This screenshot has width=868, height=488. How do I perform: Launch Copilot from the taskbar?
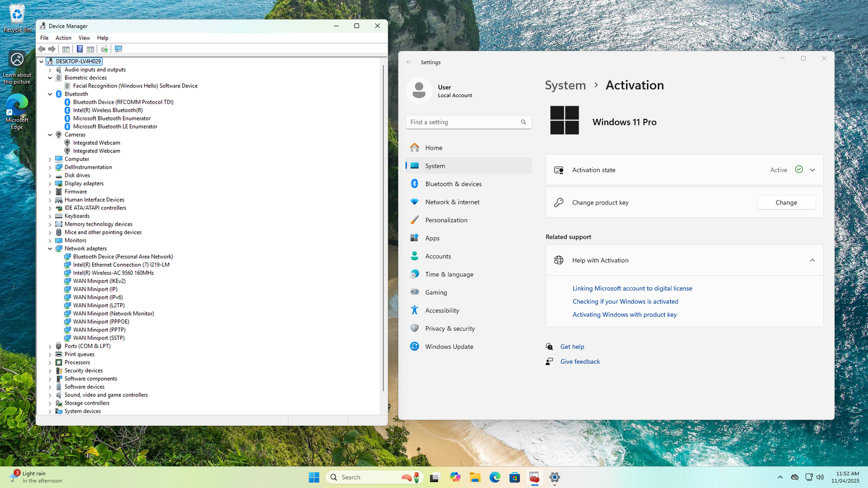[455, 477]
